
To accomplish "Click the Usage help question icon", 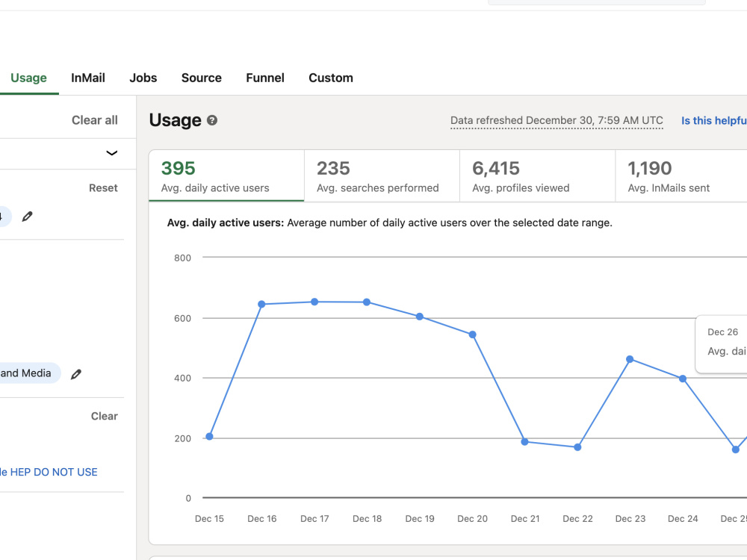I will tap(212, 120).
